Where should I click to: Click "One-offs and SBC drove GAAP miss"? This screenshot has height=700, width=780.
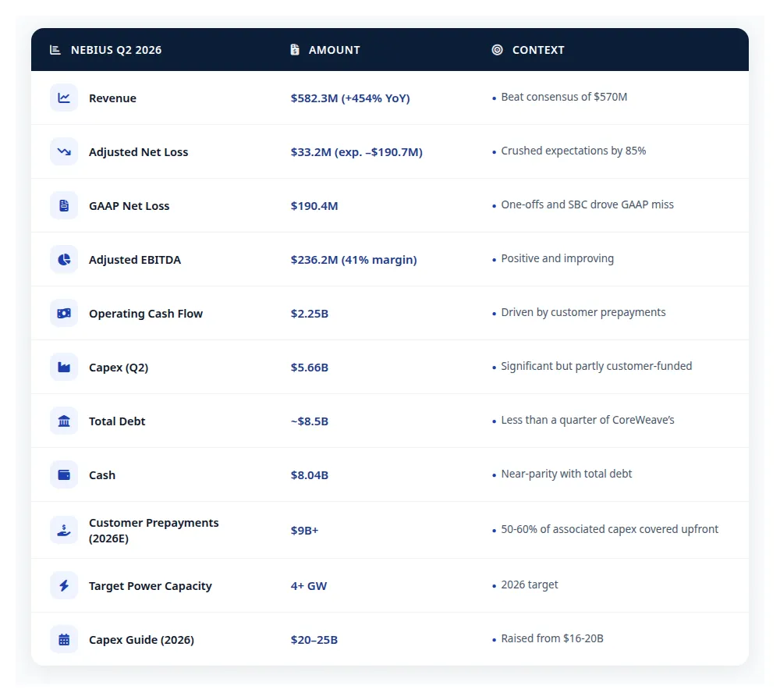(587, 204)
